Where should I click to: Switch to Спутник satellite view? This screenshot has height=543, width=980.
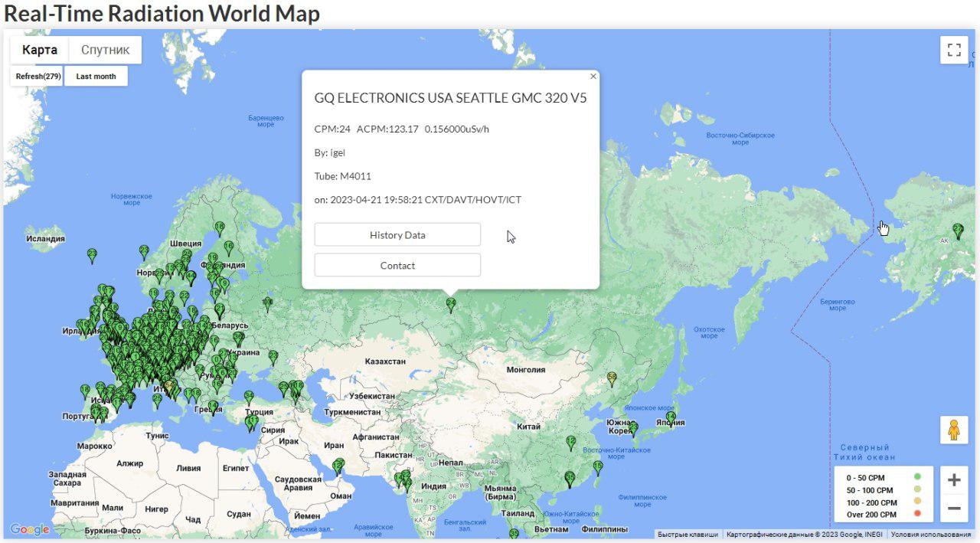(105, 50)
